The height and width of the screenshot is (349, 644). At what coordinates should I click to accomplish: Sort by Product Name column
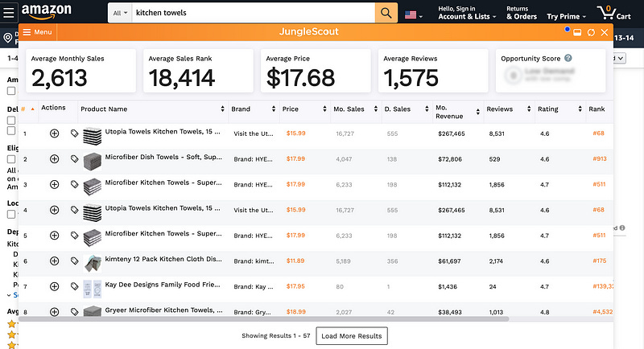tap(222, 109)
